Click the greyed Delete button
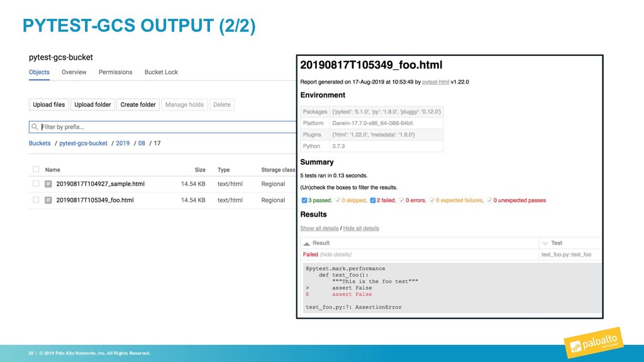Screen dimensions: 644x362 (x=222, y=105)
